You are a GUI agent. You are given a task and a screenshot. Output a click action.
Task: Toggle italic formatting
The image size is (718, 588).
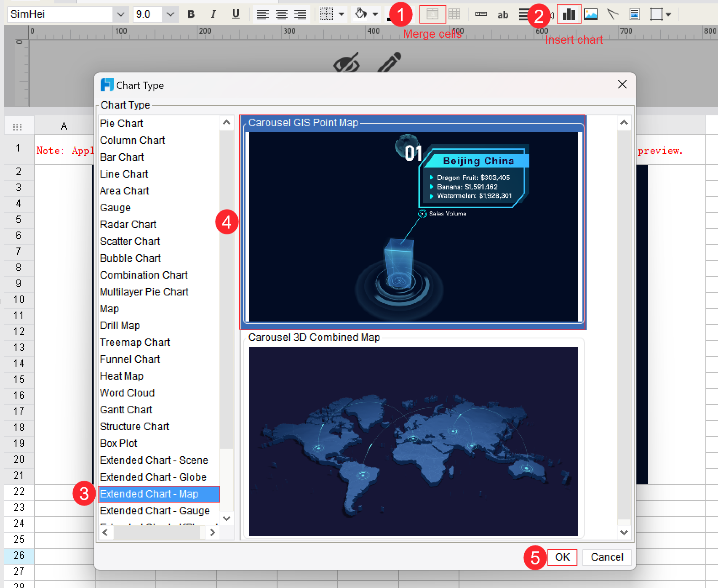213,14
